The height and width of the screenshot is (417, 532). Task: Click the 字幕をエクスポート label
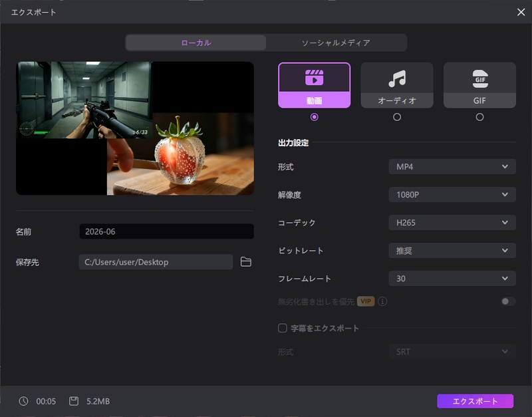point(325,328)
